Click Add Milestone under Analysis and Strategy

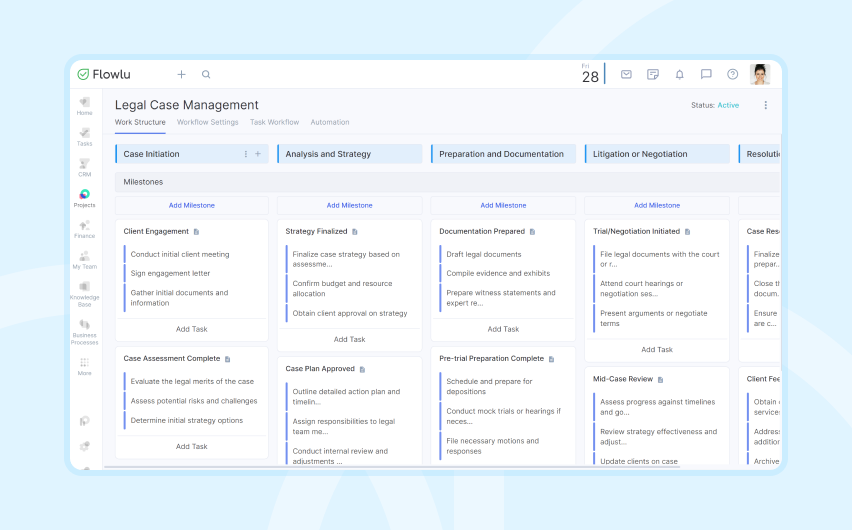click(349, 205)
